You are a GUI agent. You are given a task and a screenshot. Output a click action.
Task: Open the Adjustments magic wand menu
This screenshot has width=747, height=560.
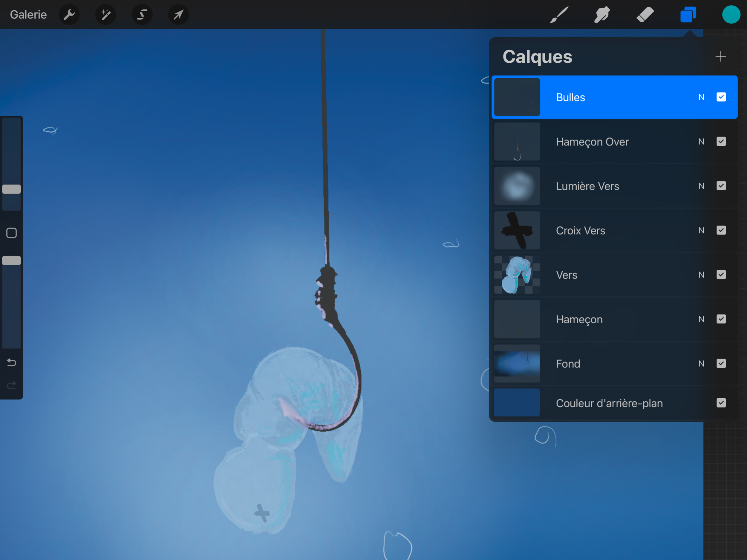pyautogui.click(x=106, y=15)
